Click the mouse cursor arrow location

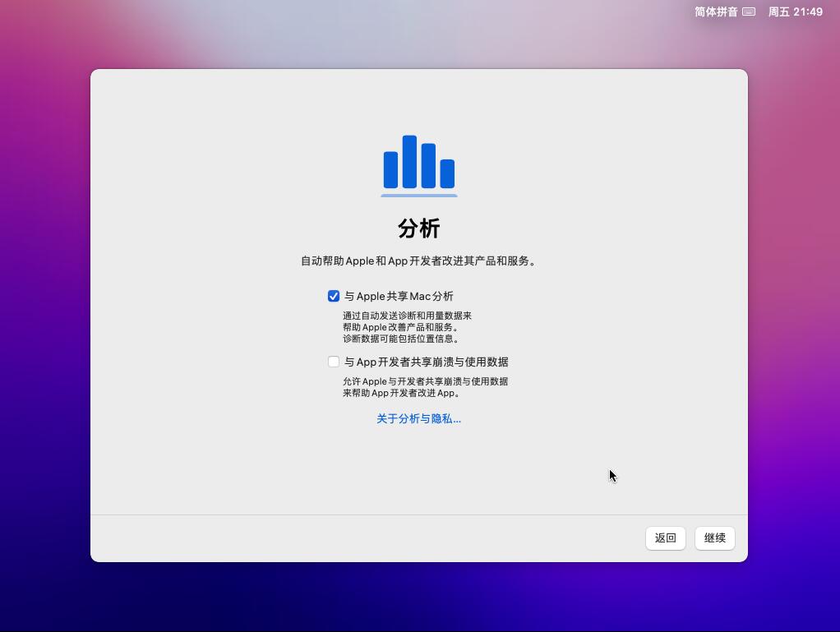(x=612, y=475)
